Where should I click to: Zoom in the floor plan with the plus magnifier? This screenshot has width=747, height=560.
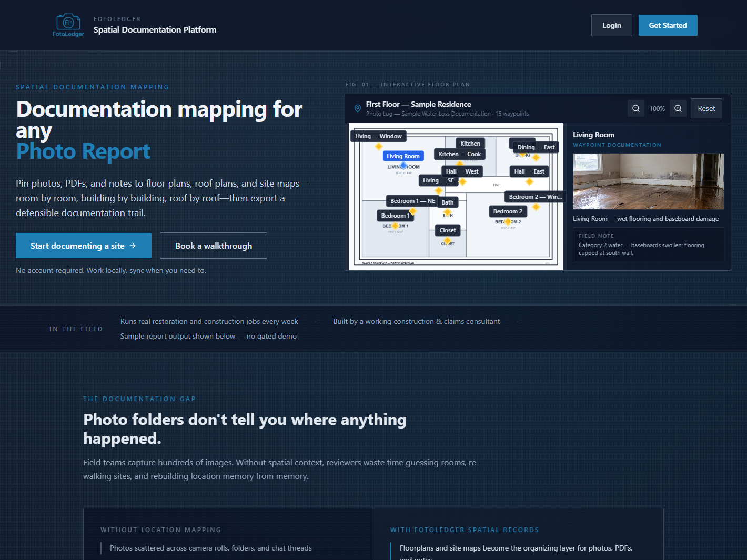coord(678,108)
